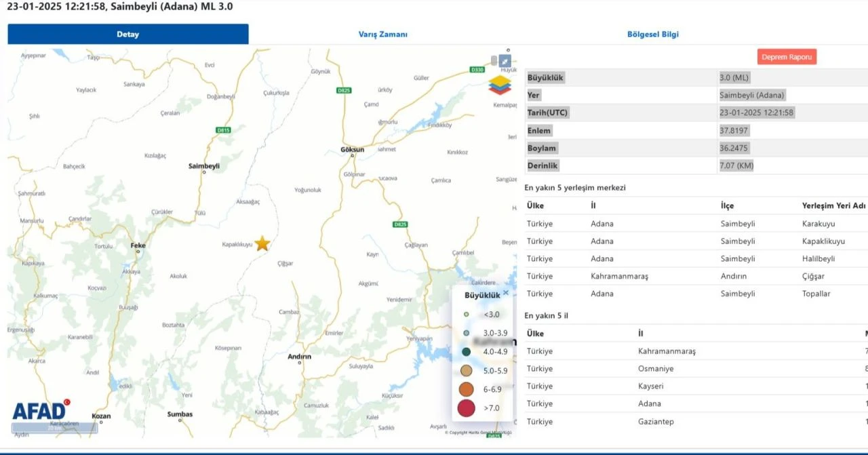Click the yellow star epicenter marker
Screen dimensions: 868x455
click(x=262, y=244)
